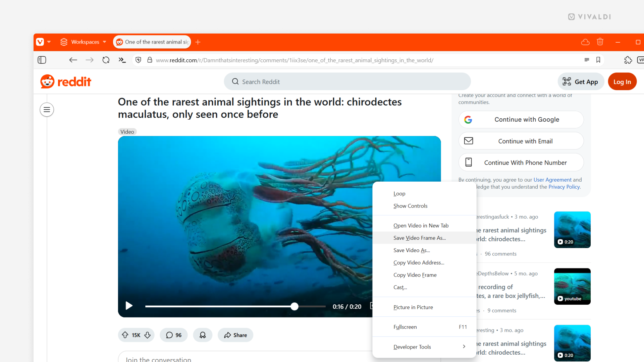Click the video progress slider handle
The image size is (644, 362).
click(x=294, y=306)
